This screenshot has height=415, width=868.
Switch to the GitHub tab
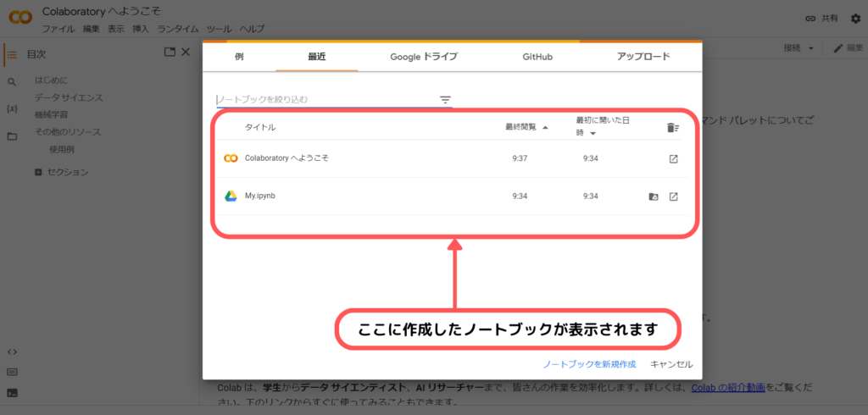[537, 57]
